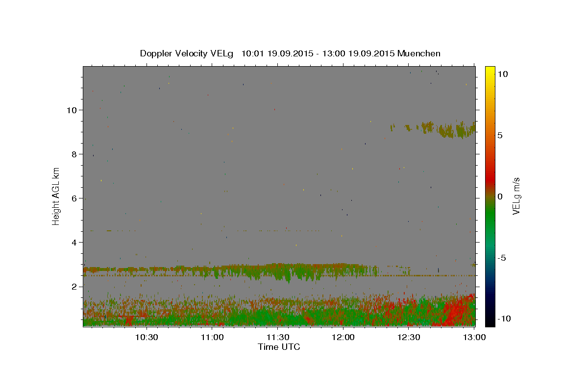Click the green boundary-layer echo near 11:30 below 1 km
The width and height of the screenshot is (588, 392).
(x=274, y=317)
